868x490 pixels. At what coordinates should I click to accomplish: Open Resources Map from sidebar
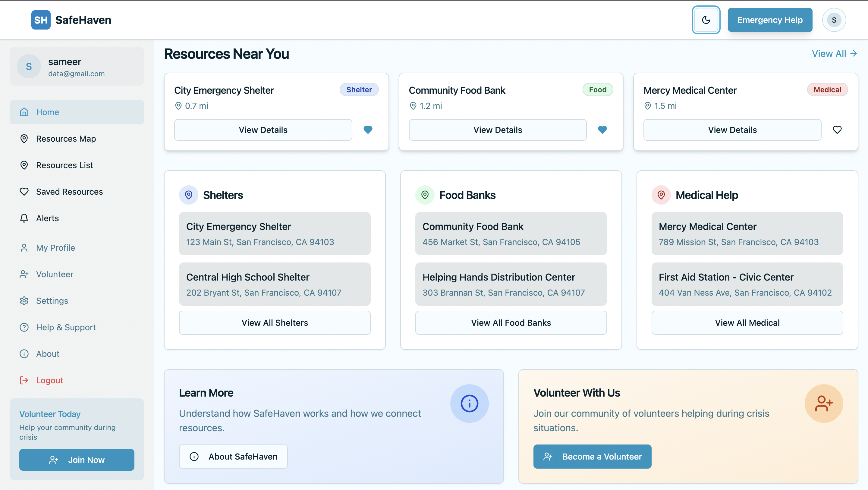point(66,139)
